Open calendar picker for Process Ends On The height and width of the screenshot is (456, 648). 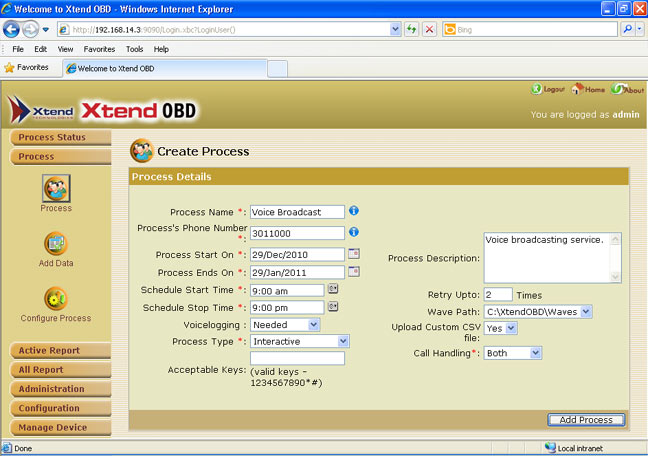[354, 272]
